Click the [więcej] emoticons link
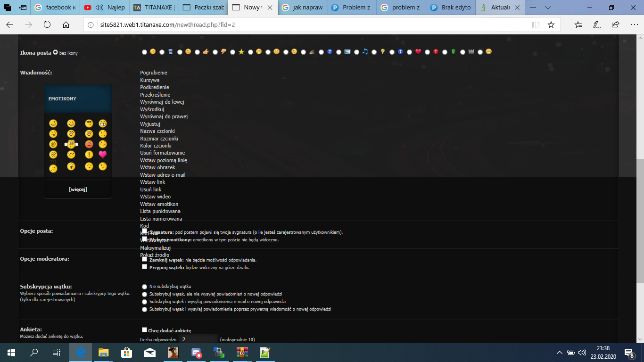Screen dimensions: 644x362 (x=78, y=189)
